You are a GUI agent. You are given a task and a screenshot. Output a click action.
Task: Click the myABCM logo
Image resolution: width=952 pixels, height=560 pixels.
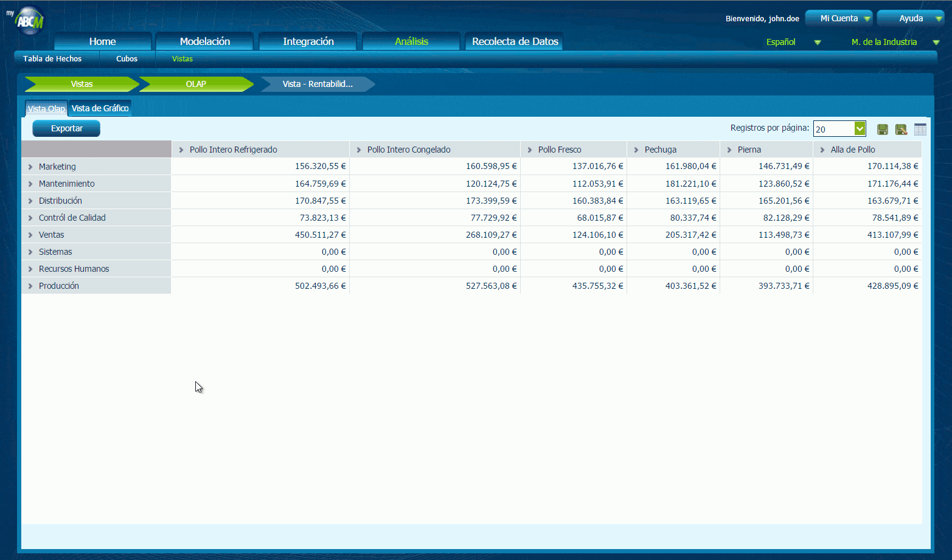tap(29, 21)
